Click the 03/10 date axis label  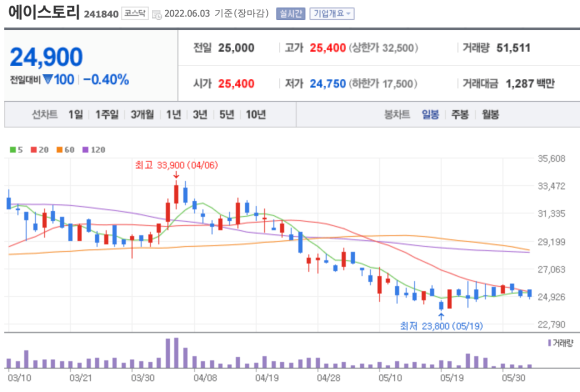(x=19, y=378)
